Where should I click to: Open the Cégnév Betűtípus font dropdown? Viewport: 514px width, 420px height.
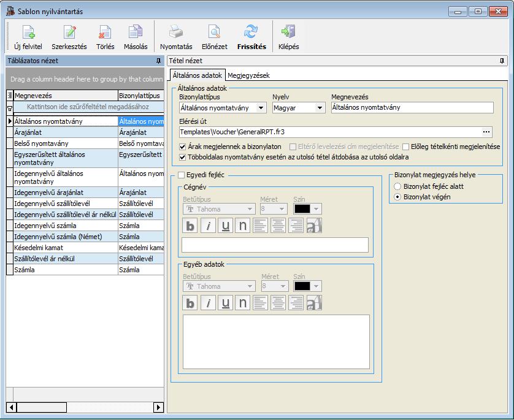[250, 209]
